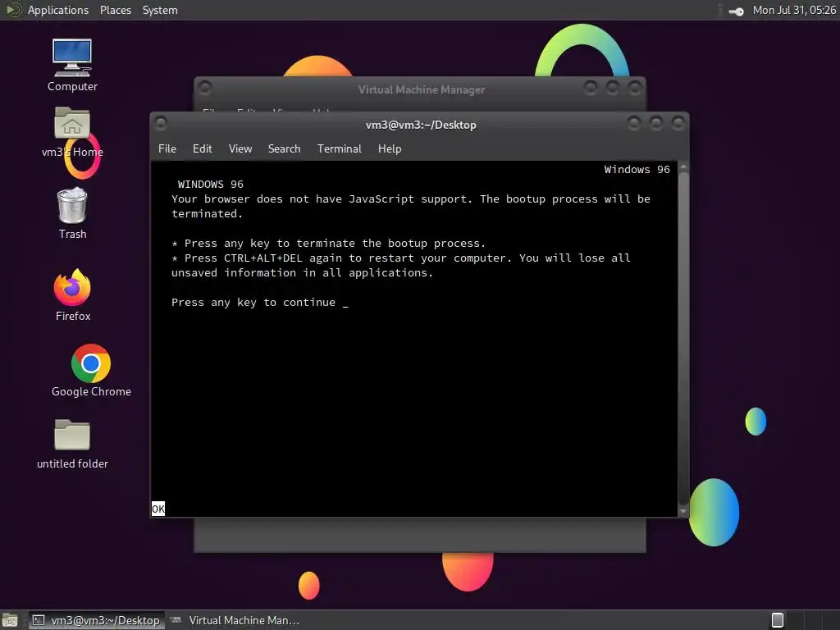Open the Applications menu in top panel

pyautogui.click(x=58, y=10)
